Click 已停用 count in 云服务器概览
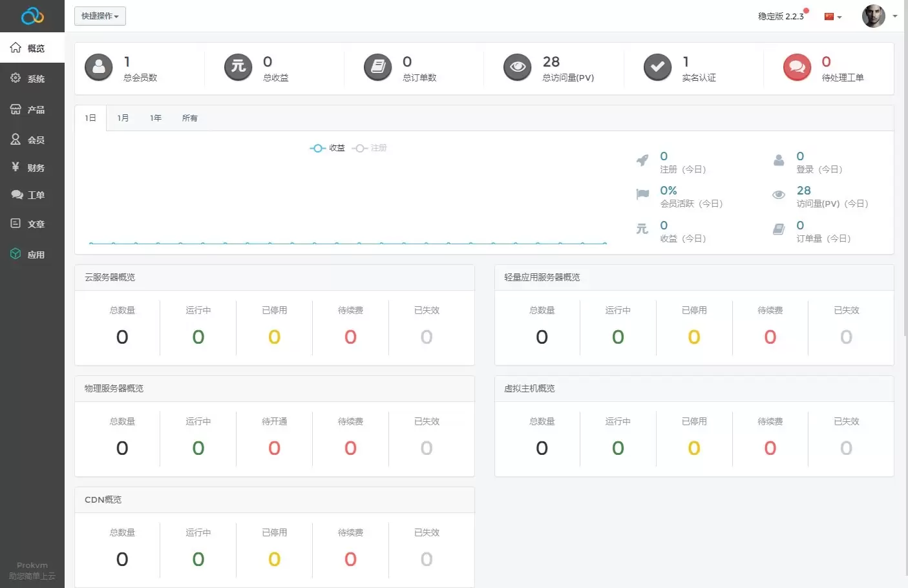Image resolution: width=908 pixels, height=588 pixels. (275, 337)
